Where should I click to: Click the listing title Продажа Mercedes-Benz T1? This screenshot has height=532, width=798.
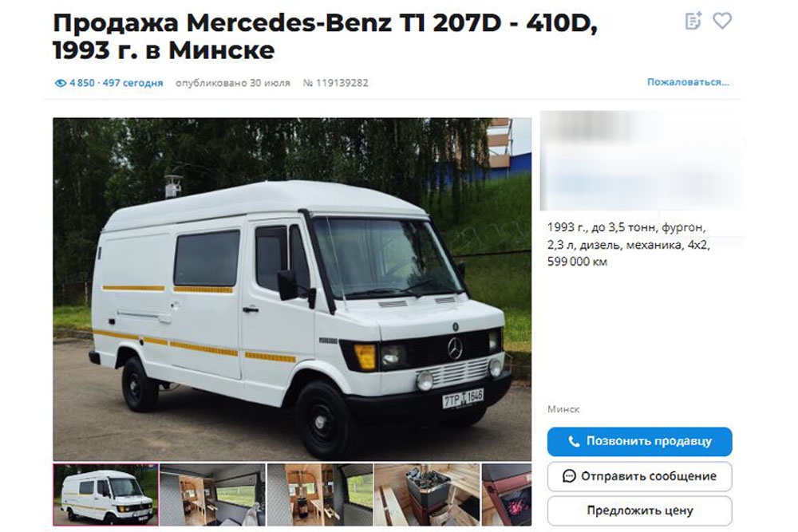pos(325,36)
